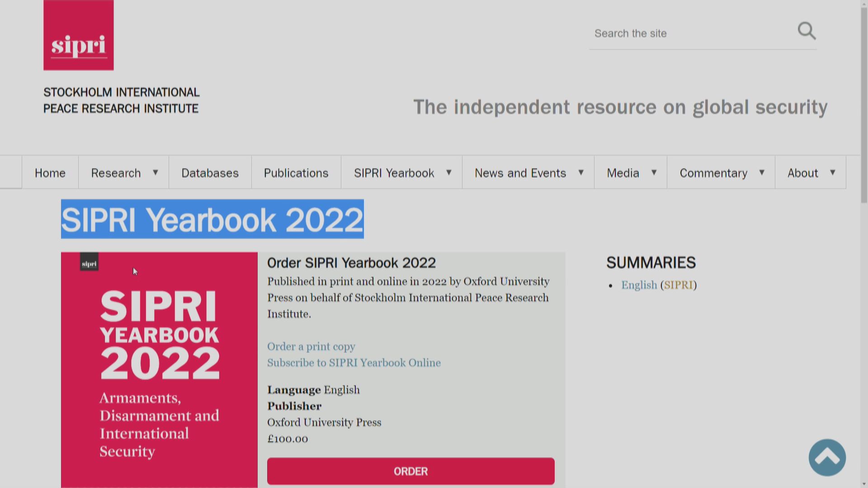Click the Publications menu tab
Image resolution: width=868 pixels, height=488 pixels.
point(296,172)
